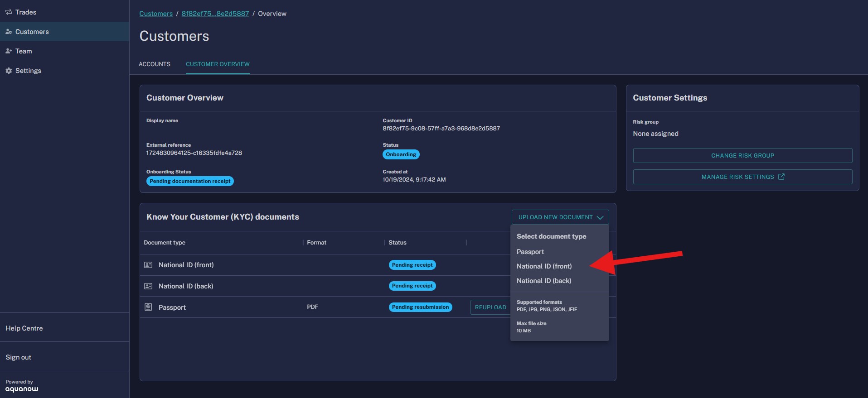Click the National ID (front) row card icon
This screenshot has width=868, height=398.
pos(148,265)
